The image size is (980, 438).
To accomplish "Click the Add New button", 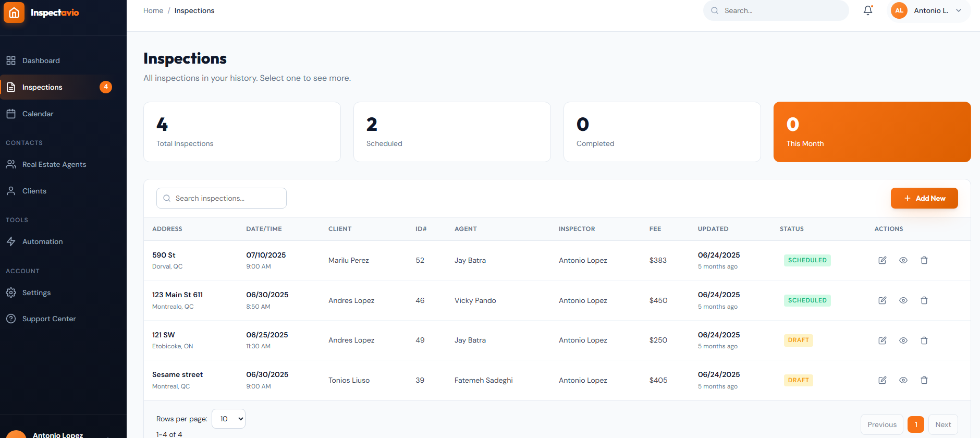I will click(x=924, y=198).
